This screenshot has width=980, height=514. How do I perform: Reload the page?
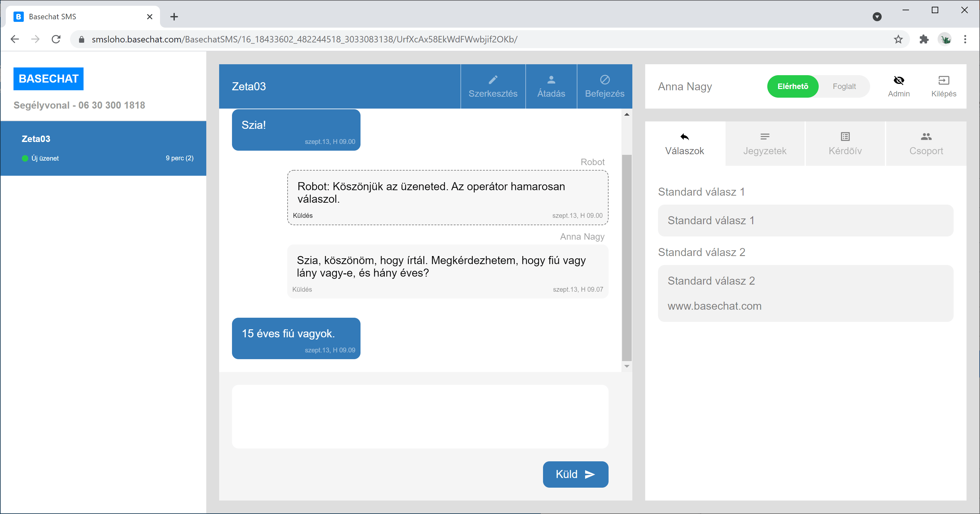tap(56, 39)
